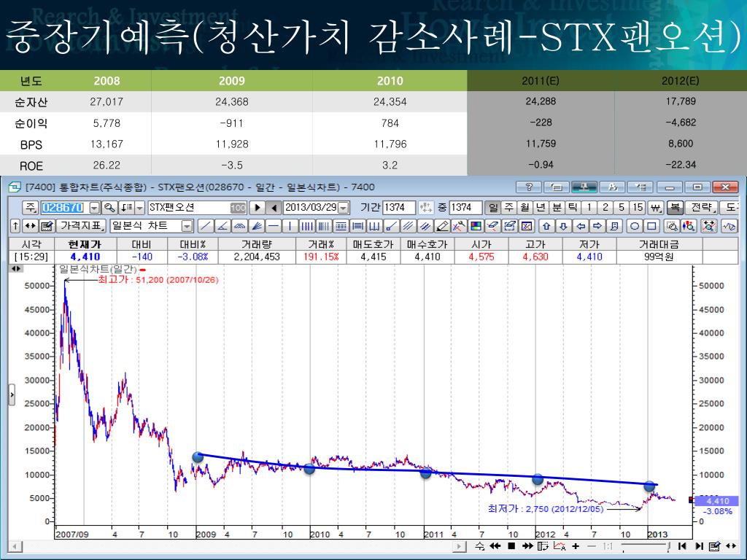Open the 전략 strategy dropdown
The image size is (747, 560).
click(x=701, y=208)
